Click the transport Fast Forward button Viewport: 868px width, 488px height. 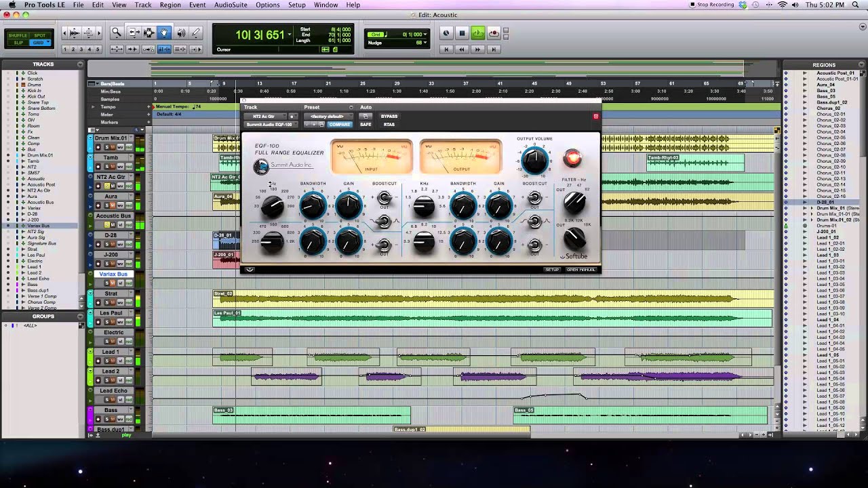[478, 49]
